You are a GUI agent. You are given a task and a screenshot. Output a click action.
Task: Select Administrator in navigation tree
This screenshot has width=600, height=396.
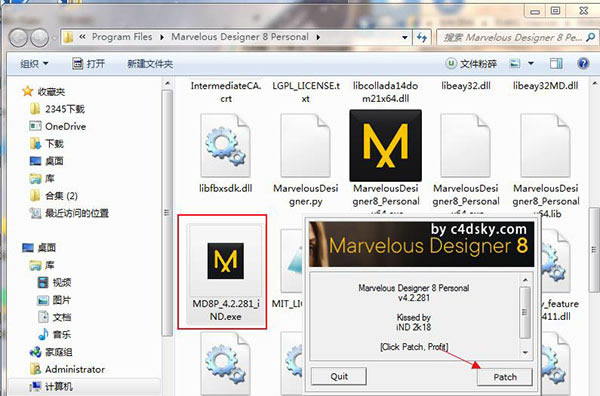[67, 369]
